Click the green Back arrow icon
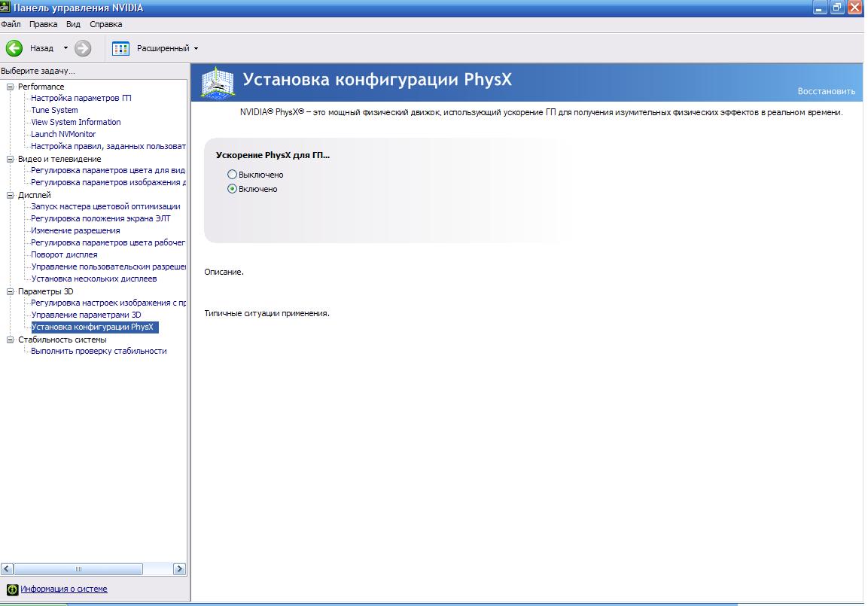 click(x=14, y=48)
